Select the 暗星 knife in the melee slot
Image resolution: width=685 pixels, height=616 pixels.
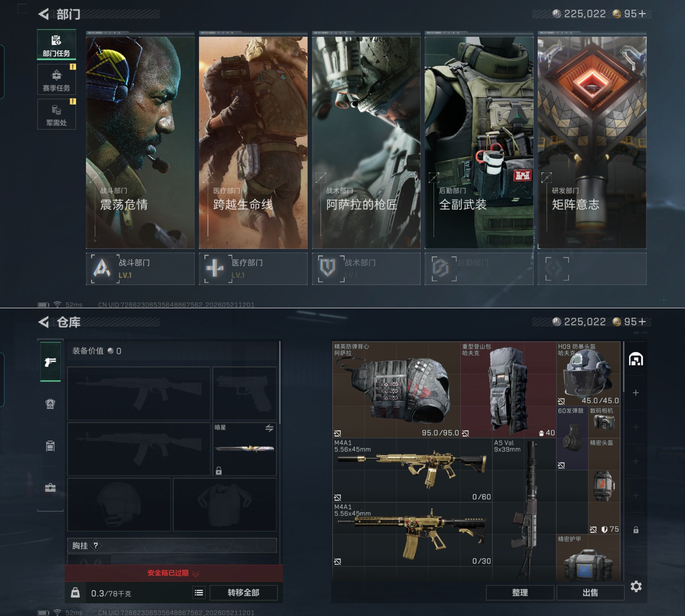click(244, 449)
